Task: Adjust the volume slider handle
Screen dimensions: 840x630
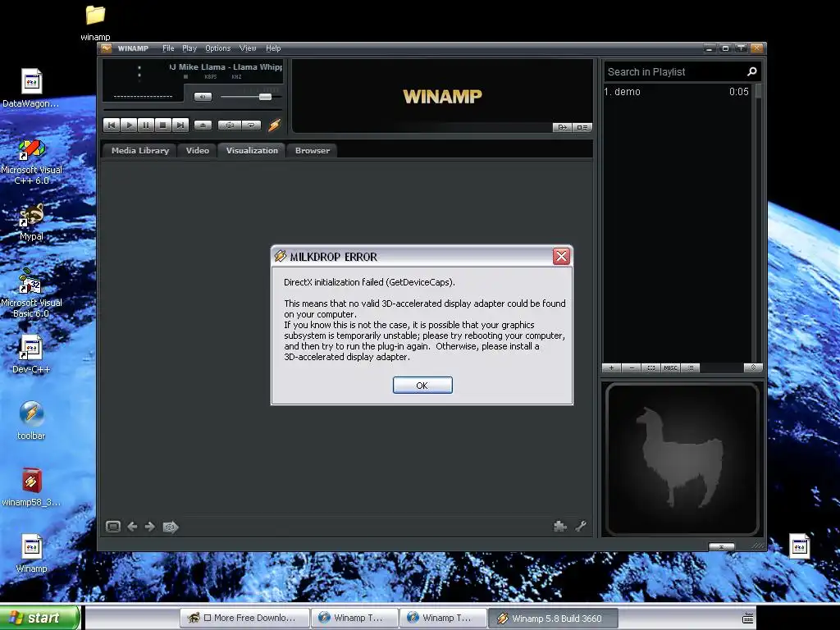Action: [265, 97]
